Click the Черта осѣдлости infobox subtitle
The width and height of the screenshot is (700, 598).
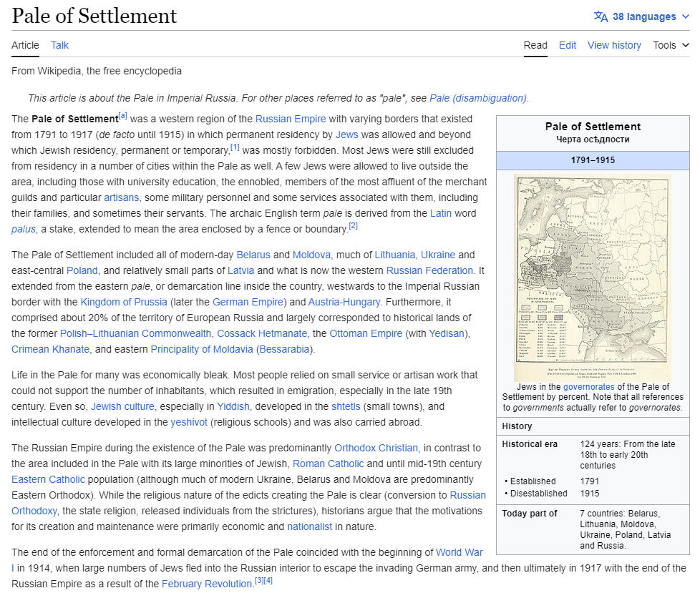coord(593,139)
